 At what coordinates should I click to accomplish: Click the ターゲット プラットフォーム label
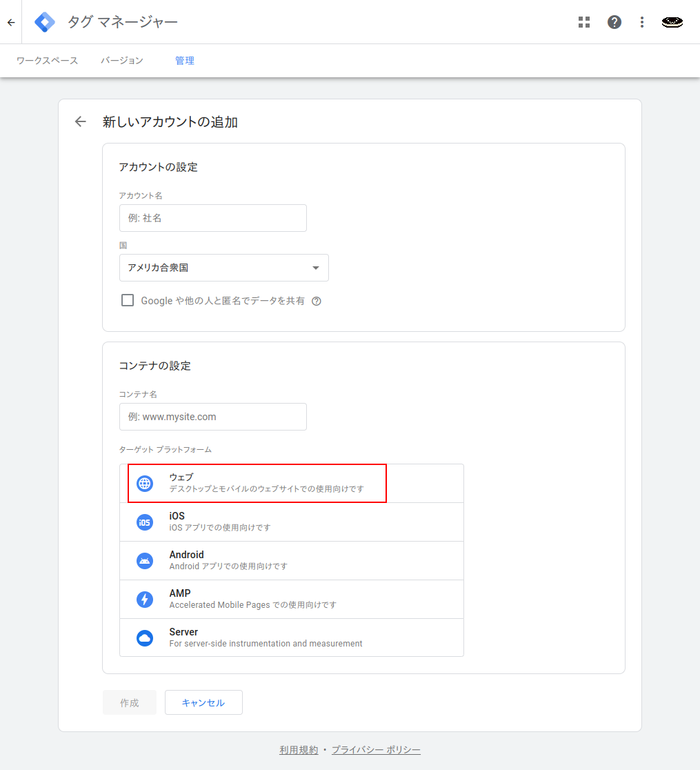coord(166,449)
